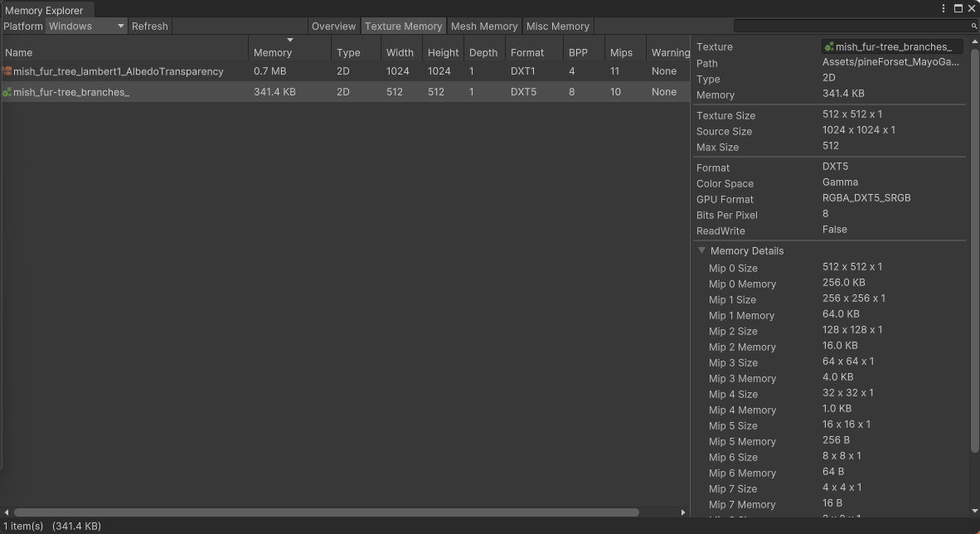Image resolution: width=980 pixels, height=534 pixels.
Task: Click the search magnifier icon
Action: pyautogui.click(x=973, y=27)
